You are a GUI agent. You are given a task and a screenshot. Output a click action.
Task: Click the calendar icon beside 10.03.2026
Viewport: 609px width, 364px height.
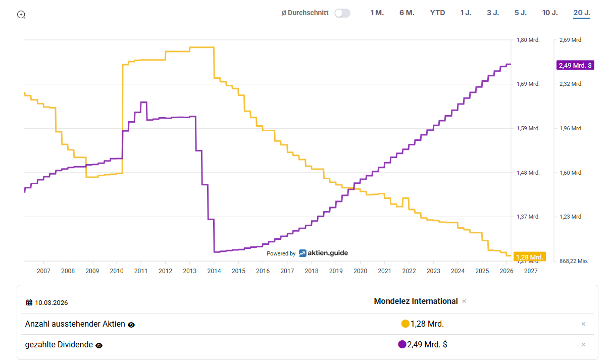(29, 302)
